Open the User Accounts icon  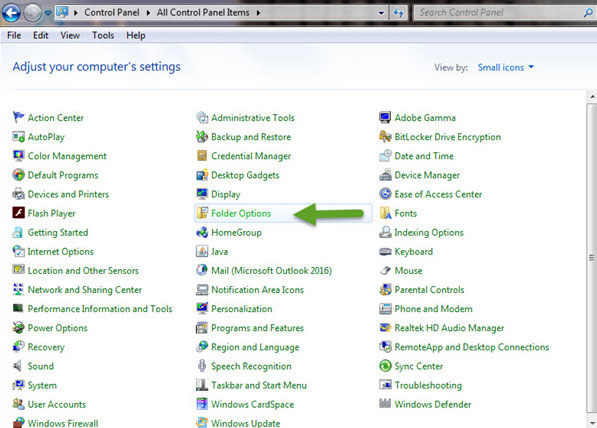point(18,404)
